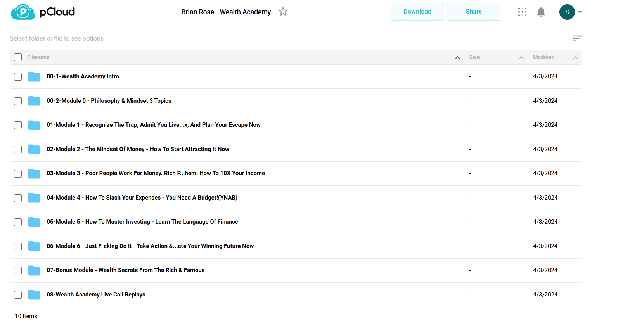
Task: Click modified date of 04-Module 4 row
Action: [x=545, y=198]
